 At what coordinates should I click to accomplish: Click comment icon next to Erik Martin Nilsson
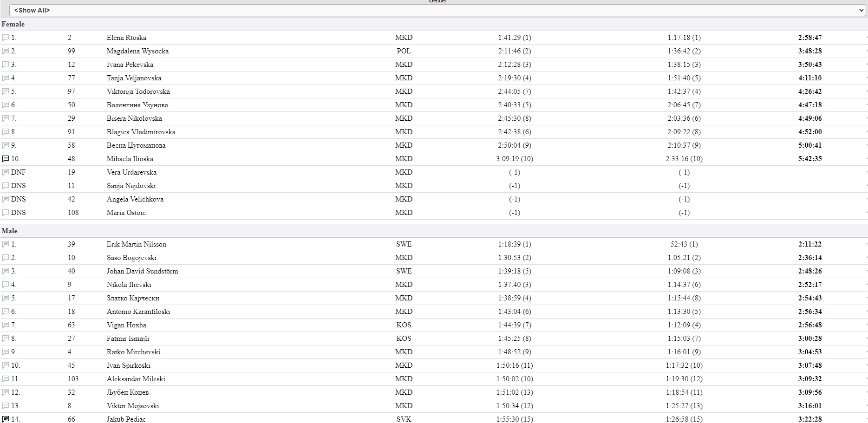[6, 244]
